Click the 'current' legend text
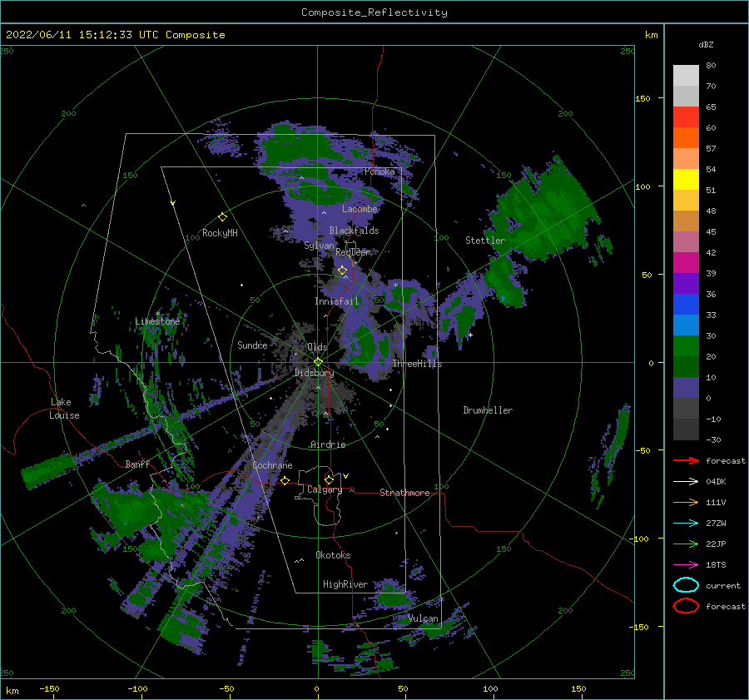This screenshot has width=749, height=700. (723, 586)
